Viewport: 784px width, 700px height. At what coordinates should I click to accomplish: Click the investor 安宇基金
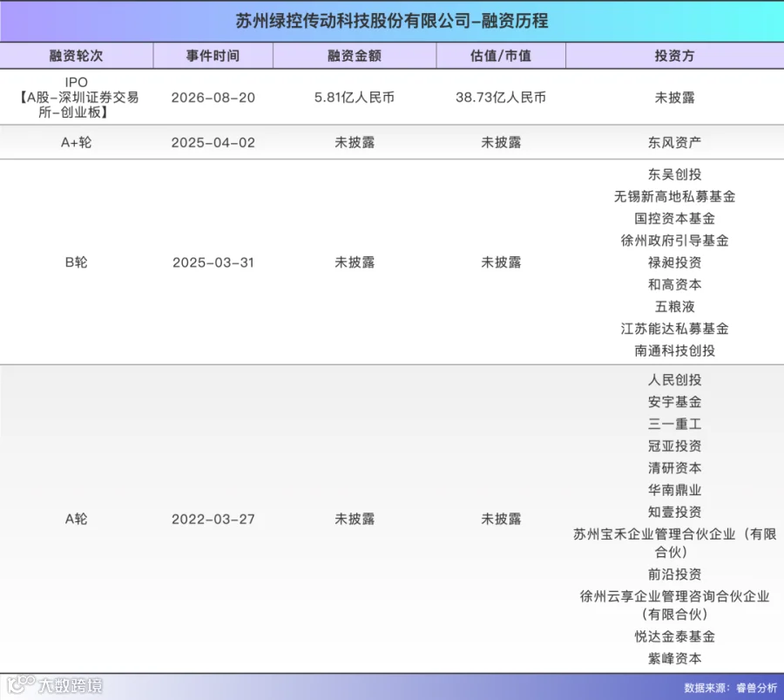click(674, 402)
